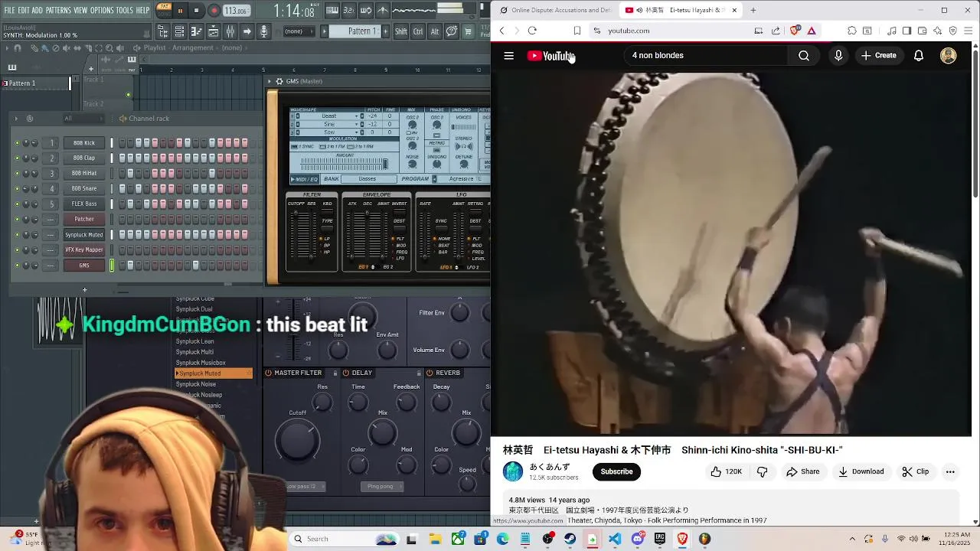Mute the FLEX Bass channel green light
This screenshot has height=551, width=980.
coord(17,204)
